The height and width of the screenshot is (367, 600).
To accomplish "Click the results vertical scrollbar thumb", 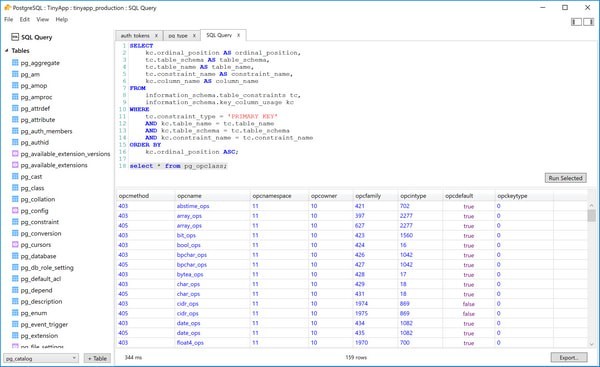I will point(592,215).
